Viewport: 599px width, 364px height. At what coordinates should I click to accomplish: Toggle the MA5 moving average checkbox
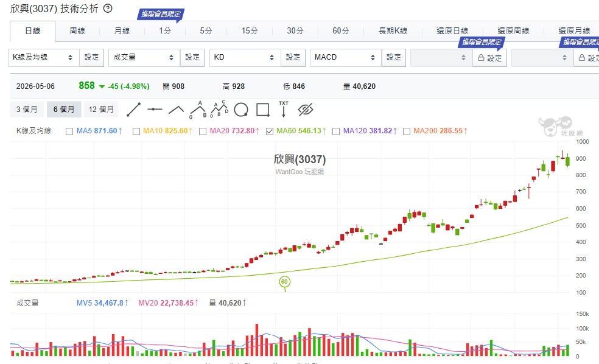[x=69, y=131]
